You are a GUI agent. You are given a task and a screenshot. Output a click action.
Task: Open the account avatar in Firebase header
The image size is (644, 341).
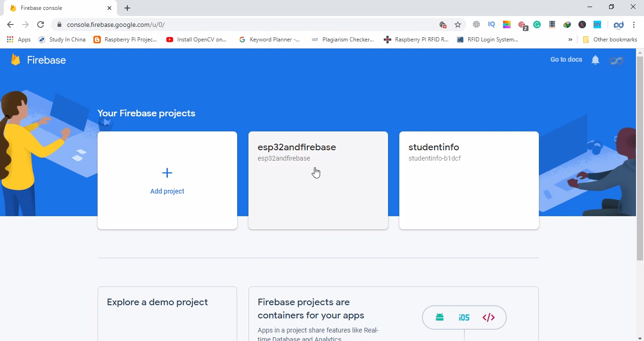click(x=617, y=60)
